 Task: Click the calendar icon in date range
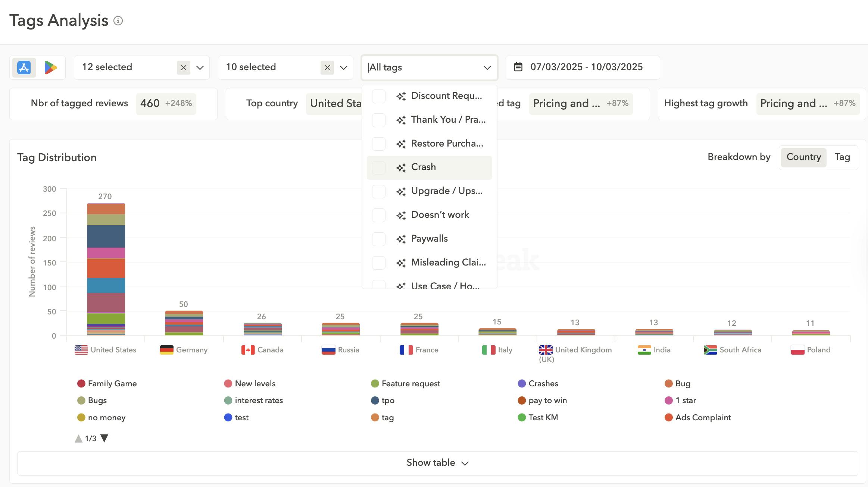[518, 67]
